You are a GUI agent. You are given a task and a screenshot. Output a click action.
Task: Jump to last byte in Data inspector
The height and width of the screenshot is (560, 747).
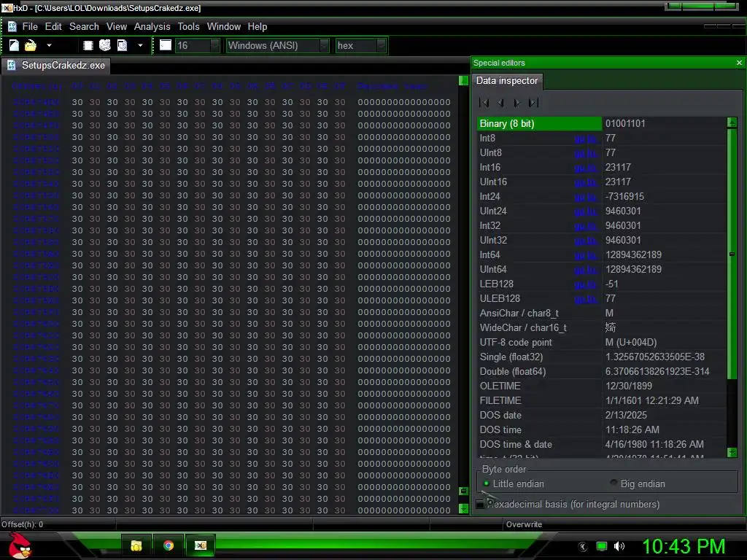coord(533,102)
